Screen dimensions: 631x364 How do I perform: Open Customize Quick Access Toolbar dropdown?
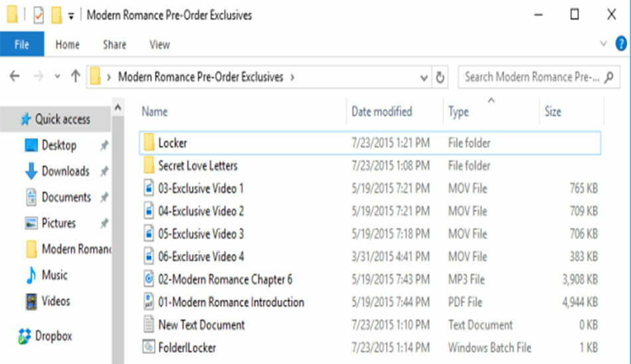(71, 17)
